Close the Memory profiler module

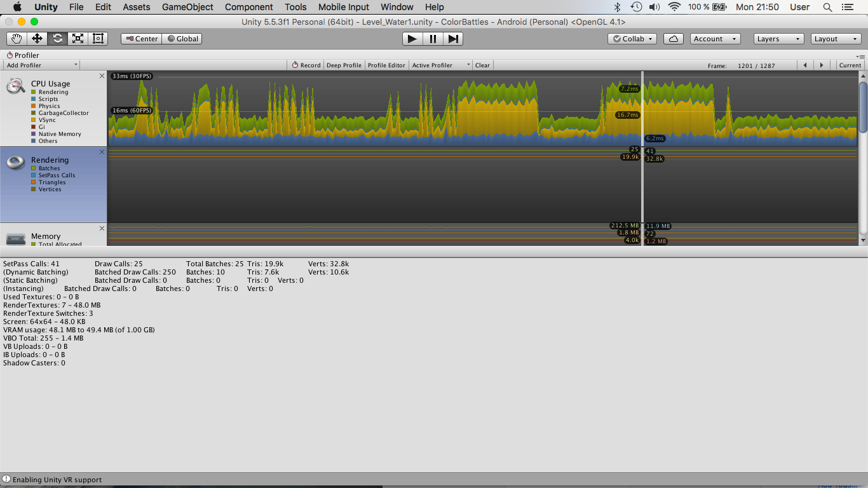pyautogui.click(x=102, y=229)
